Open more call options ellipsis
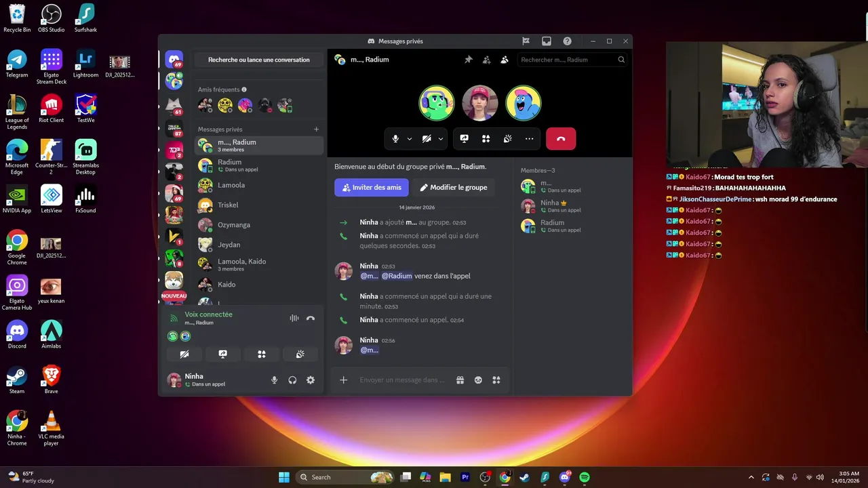The image size is (868, 488). tap(529, 138)
